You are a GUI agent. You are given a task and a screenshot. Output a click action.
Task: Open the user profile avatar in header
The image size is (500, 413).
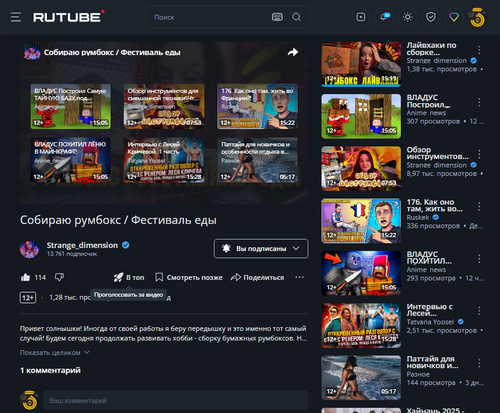(x=477, y=18)
